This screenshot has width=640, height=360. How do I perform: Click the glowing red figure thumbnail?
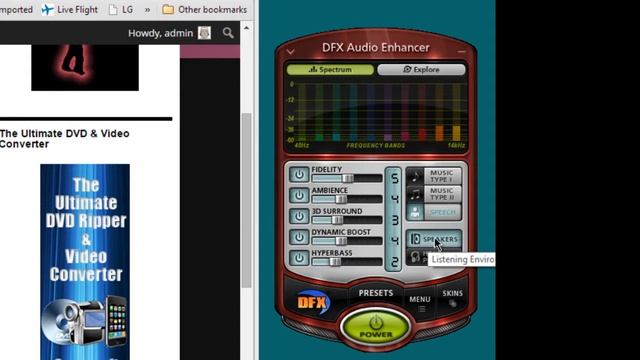point(85,67)
